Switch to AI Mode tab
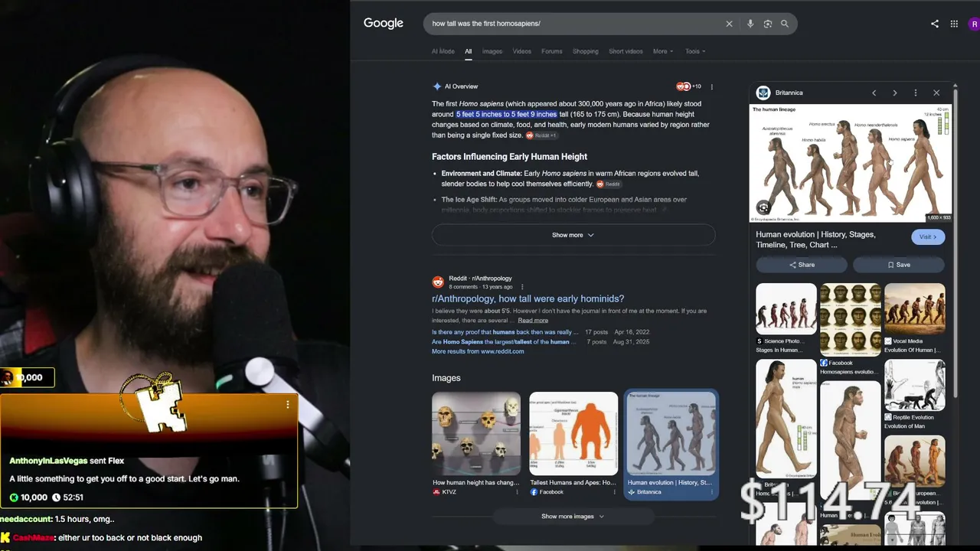This screenshot has height=551, width=980. 443,51
